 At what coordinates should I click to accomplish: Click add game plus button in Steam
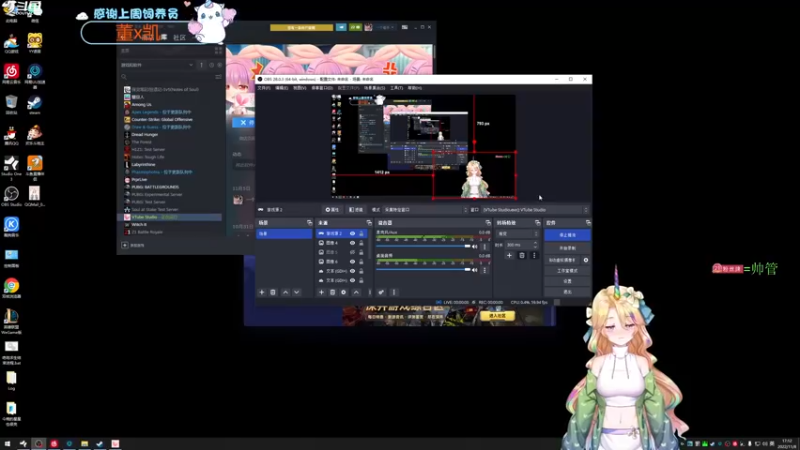coord(124,245)
